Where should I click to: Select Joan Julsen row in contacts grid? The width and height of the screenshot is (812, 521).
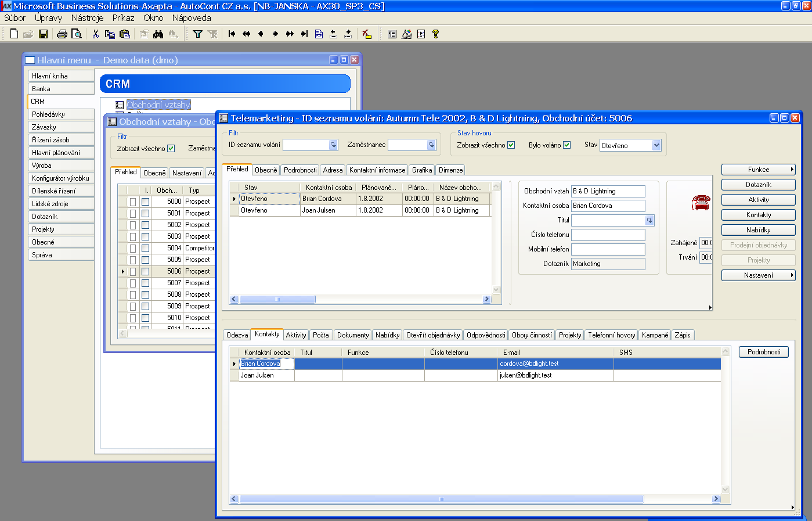click(476, 375)
